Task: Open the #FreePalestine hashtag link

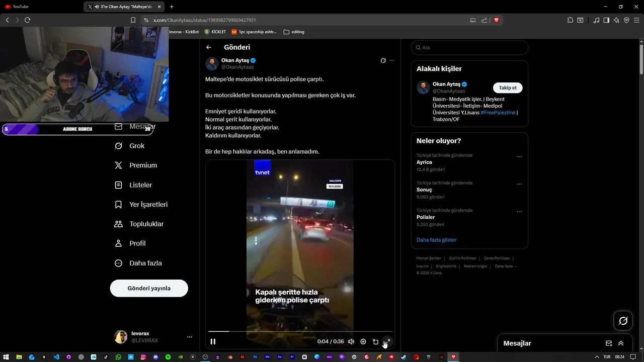Action: pos(498,113)
